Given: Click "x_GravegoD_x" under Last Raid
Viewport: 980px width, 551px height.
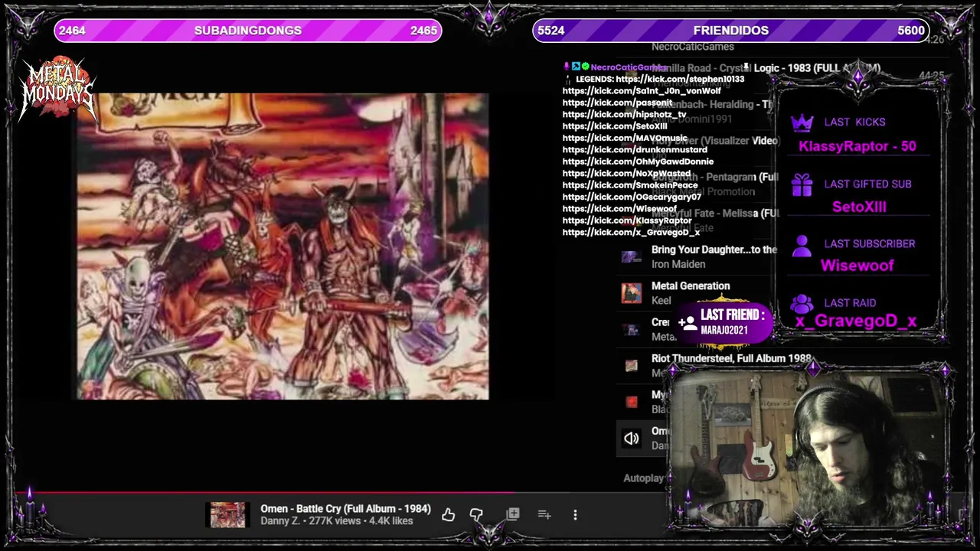Looking at the screenshot, I should coord(856,321).
